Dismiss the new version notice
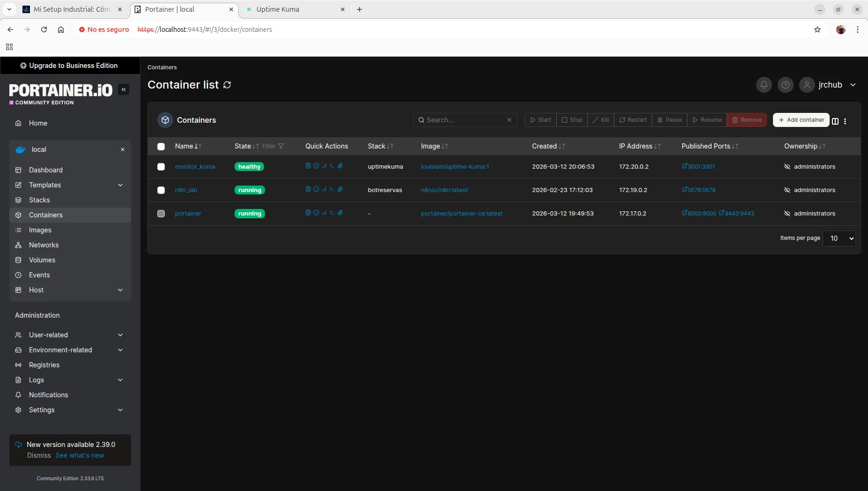868x491 pixels. pos(39,455)
